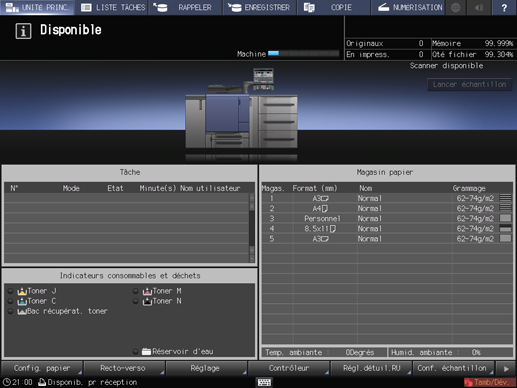Click the Réservoir d'eau icon
The width and height of the screenshot is (517, 388).
point(146,351)
